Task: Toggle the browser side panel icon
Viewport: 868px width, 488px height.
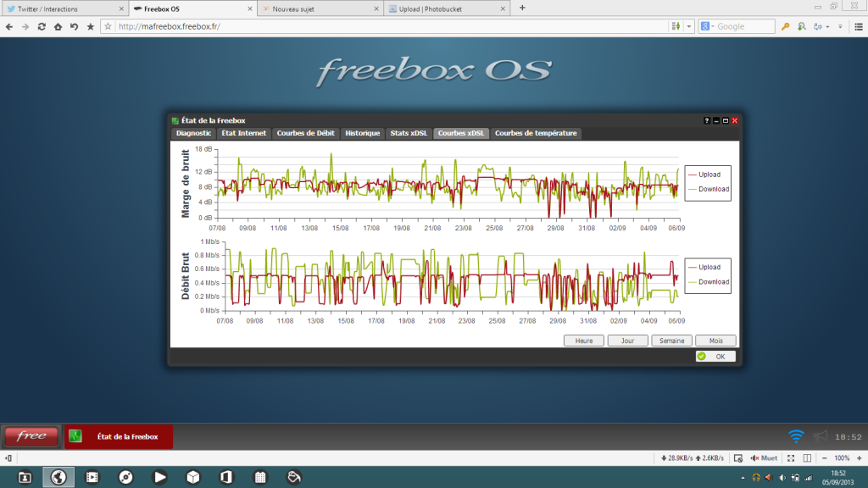Action: coord(8,458)
